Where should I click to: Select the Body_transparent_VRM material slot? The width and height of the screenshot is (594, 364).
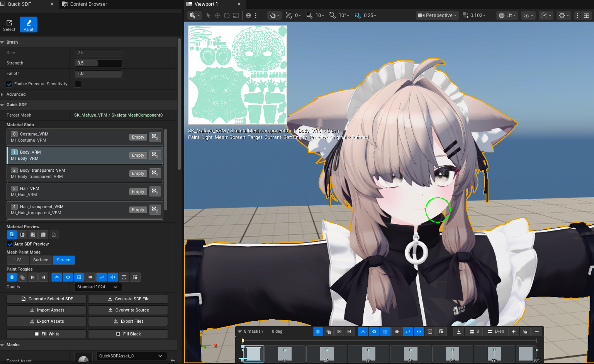pyautogui.click(x=85, y=173)
